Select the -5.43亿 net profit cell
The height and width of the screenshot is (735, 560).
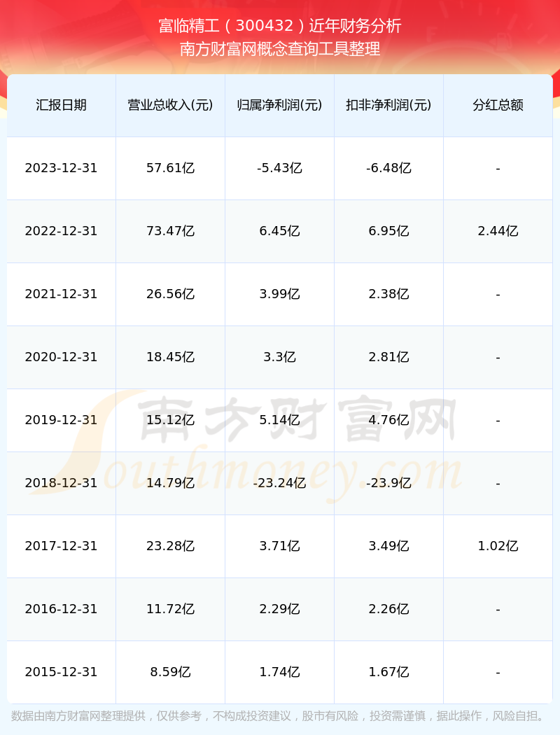[280, 168]
